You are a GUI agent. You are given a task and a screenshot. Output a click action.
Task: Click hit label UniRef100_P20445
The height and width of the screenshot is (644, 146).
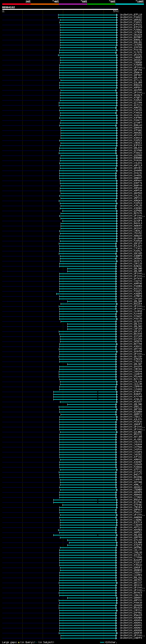pyautogui.click(x=131, y=314)
